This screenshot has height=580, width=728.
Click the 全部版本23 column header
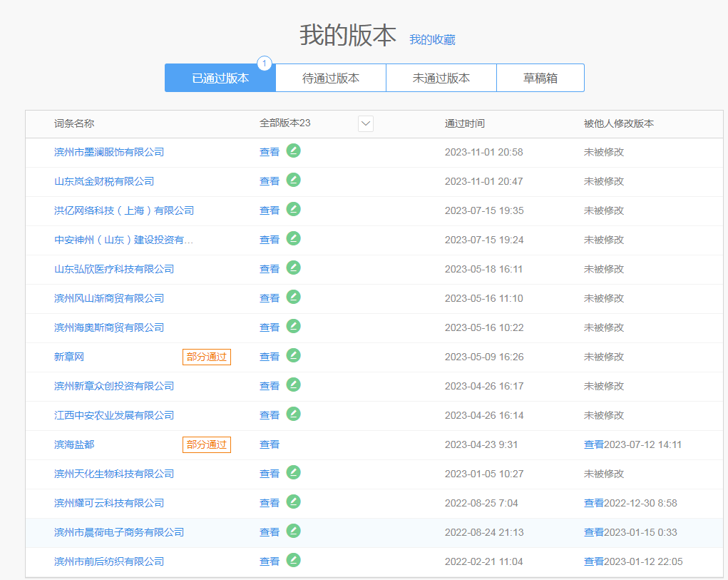(x=284, y=123)
